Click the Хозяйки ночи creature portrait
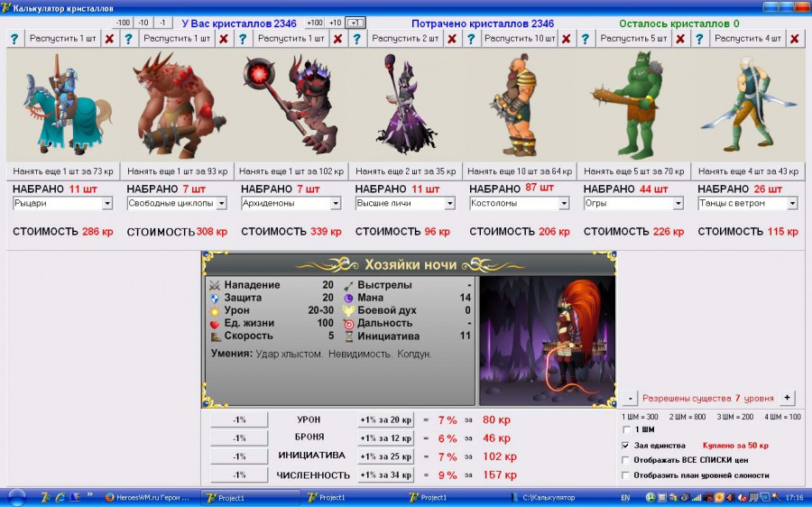 (x=548, y=341)
